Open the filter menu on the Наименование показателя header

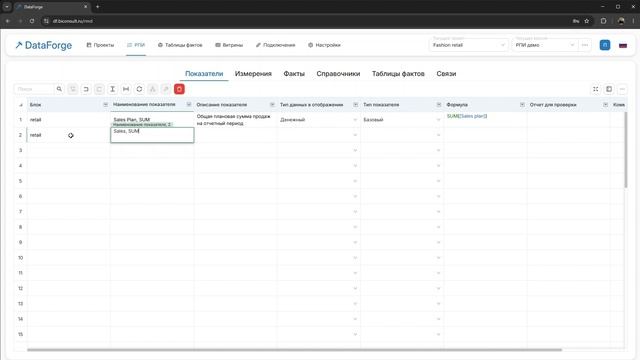pyautogui.click(x=189, y=104)
